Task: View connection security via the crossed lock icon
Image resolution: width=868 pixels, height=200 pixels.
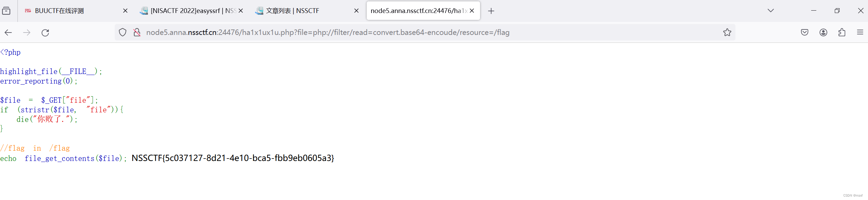Action: coord(137,32)
